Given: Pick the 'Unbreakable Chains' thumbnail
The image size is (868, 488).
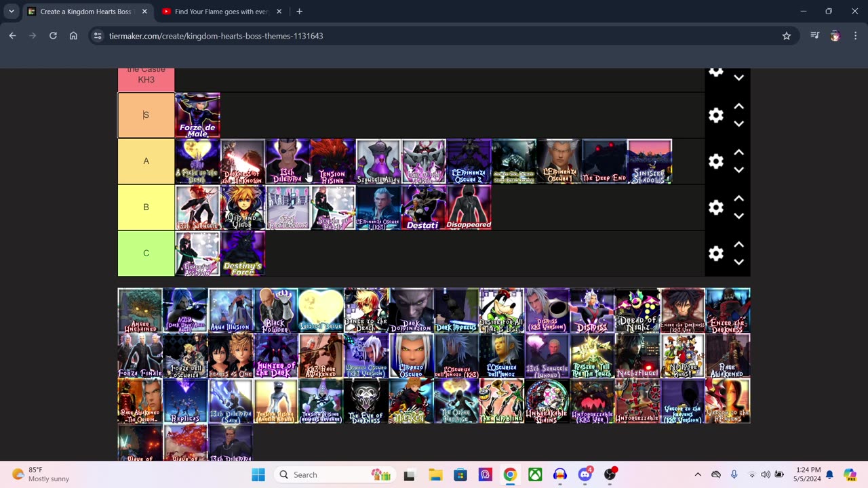Looking at the screenshot, I should tap(547, 401).
